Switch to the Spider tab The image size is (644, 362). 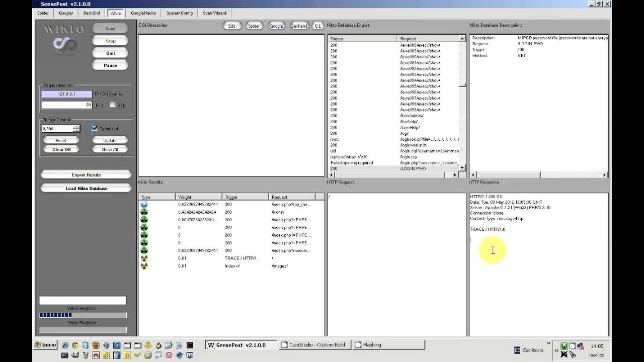click(x=43, y=13)
